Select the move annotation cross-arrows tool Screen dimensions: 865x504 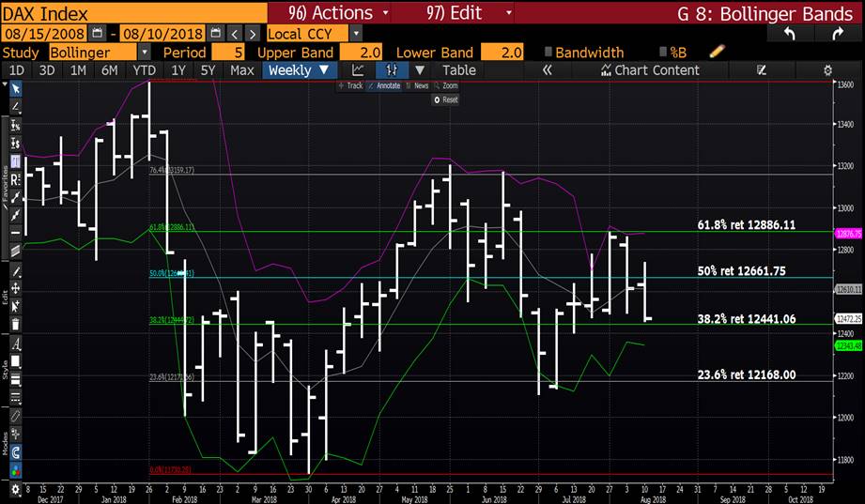tap(15, 288)
